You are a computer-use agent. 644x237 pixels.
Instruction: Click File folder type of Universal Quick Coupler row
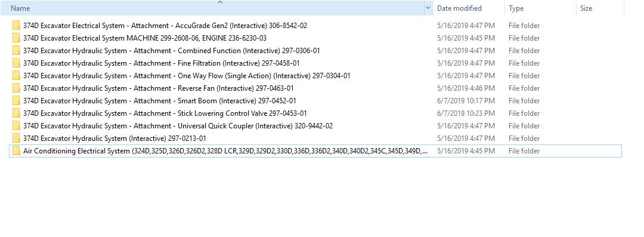pos(524,126)
